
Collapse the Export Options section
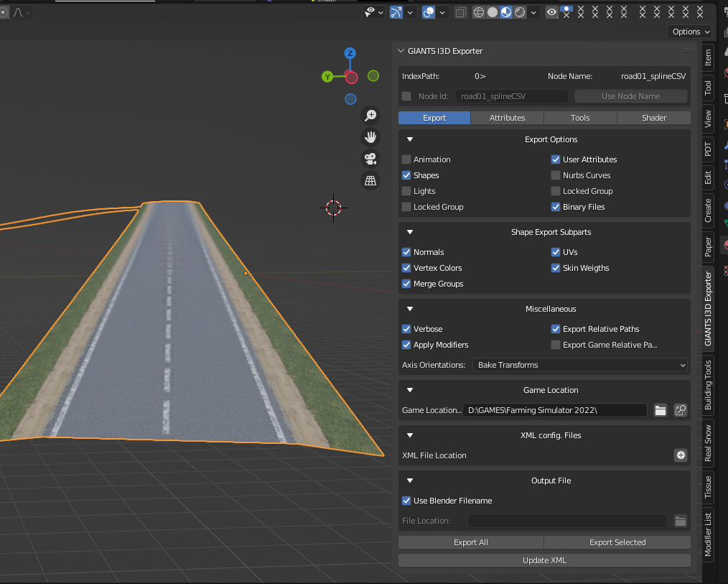click(410, 139)
